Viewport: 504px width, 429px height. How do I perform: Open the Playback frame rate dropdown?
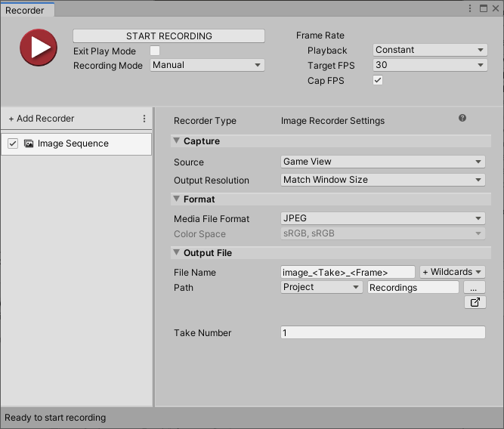pyautogui.click(x=429, y=50)
